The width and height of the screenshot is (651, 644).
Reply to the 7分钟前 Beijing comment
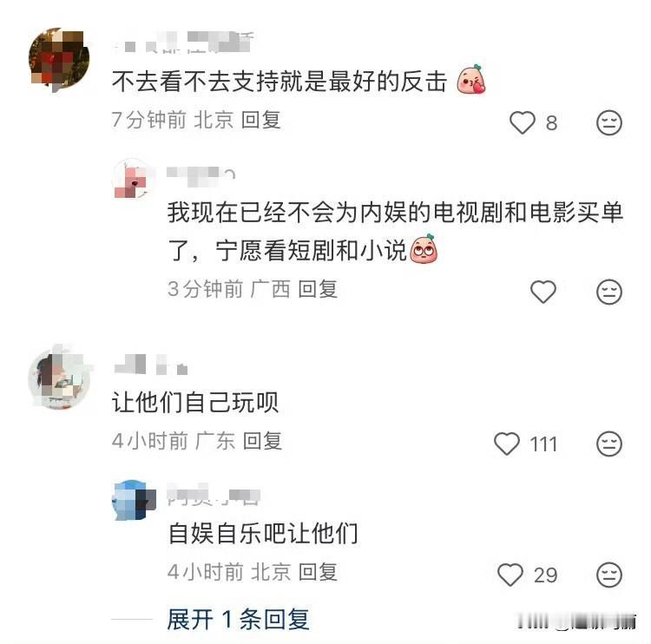coord(260,120)
